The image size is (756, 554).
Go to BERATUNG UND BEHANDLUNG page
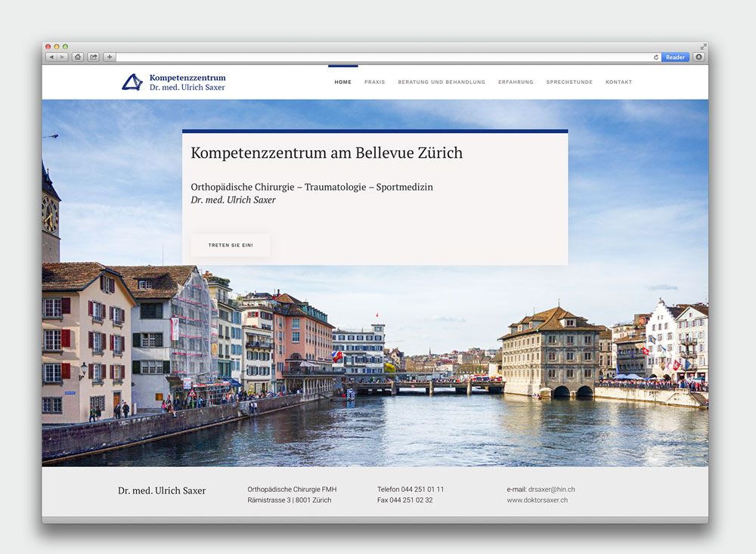coord(442,82)
